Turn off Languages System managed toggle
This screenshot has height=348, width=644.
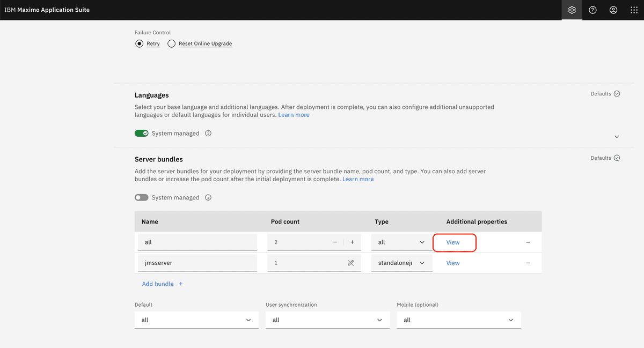click(142, 134)
